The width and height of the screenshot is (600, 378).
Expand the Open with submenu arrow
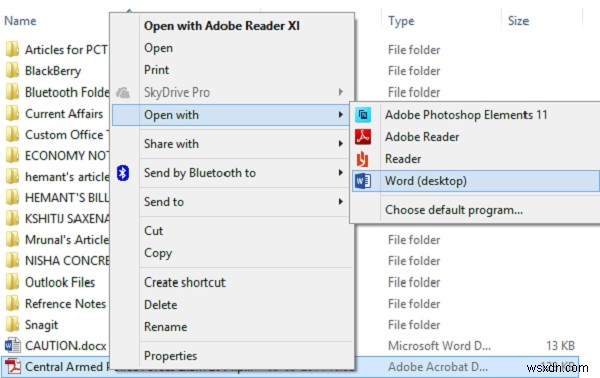pyautogui.click(x=341, y=115)
